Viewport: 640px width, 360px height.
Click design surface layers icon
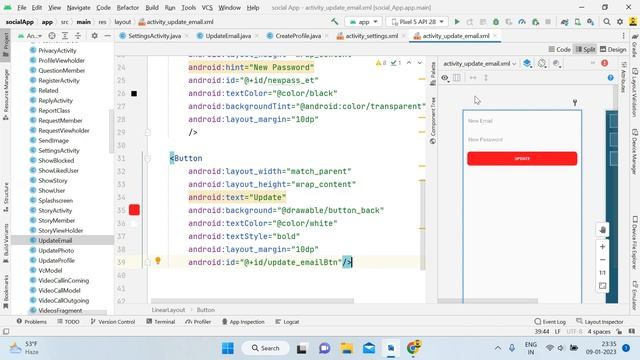[527, 63]
